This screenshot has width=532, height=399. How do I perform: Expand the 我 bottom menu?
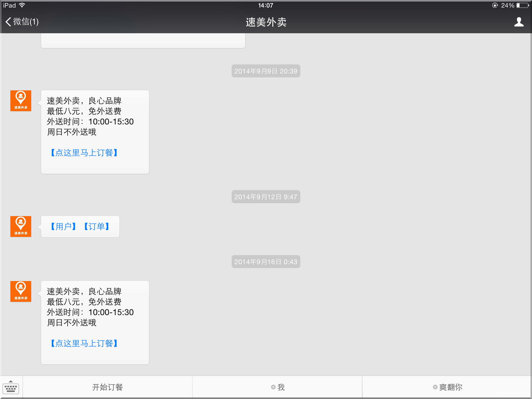point(277,387)
